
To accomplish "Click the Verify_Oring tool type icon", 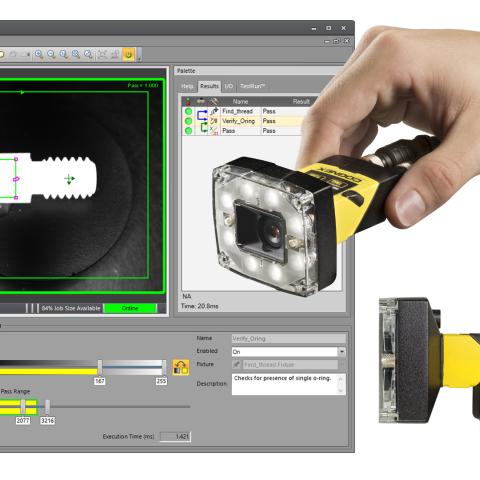I will pos(214,121).
